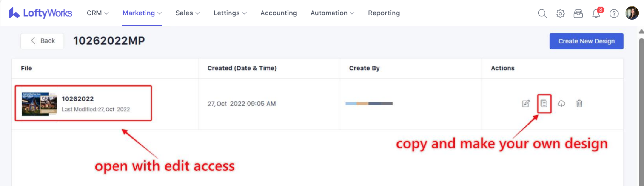Open notifications bell with 3 badge

[x=596, y=13]
